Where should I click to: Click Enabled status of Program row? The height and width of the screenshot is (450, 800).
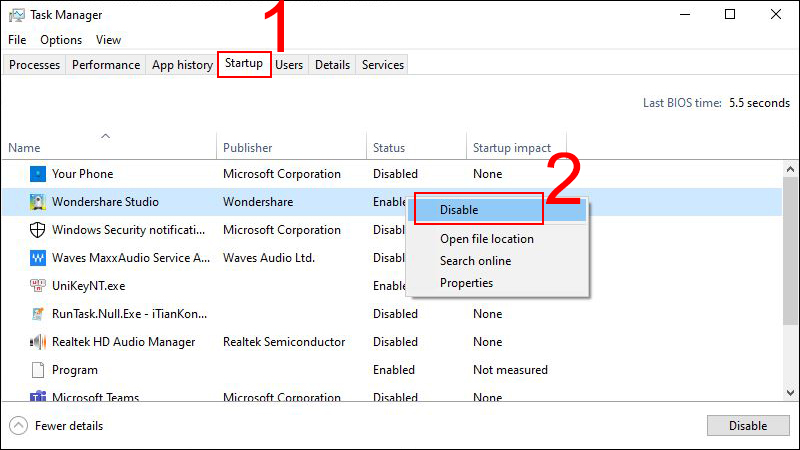click(x=394, y=370)
